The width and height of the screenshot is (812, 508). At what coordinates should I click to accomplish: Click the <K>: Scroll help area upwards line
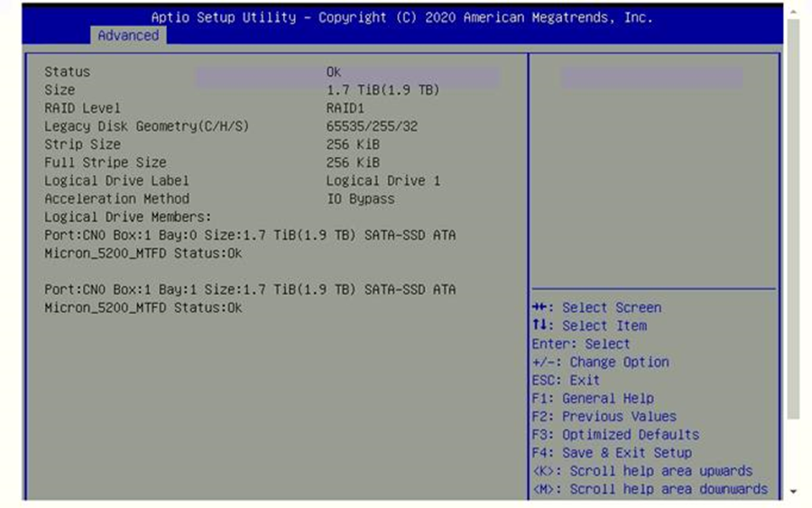(x=642, y=471)
